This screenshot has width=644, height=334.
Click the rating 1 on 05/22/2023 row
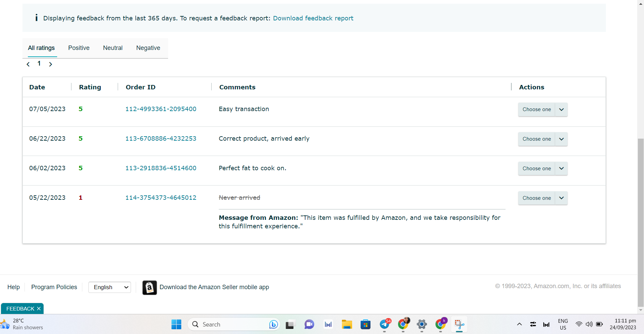[x=81, y=198]
